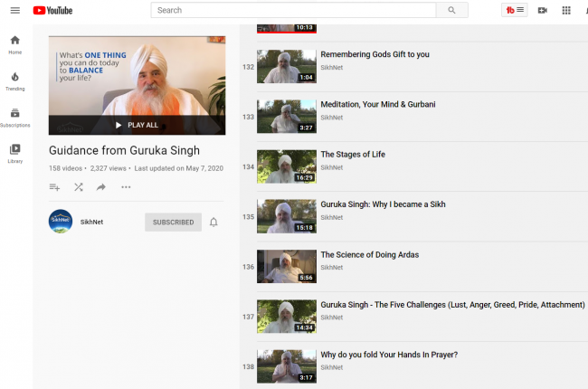Screen dimensions: 588x389
Task: Open the YouTube apps grid
Action: pyautogui.click(x=566, y=10)
